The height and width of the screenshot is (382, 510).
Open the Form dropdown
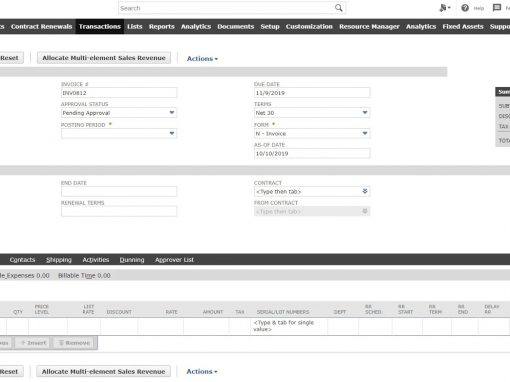(312, 133)
